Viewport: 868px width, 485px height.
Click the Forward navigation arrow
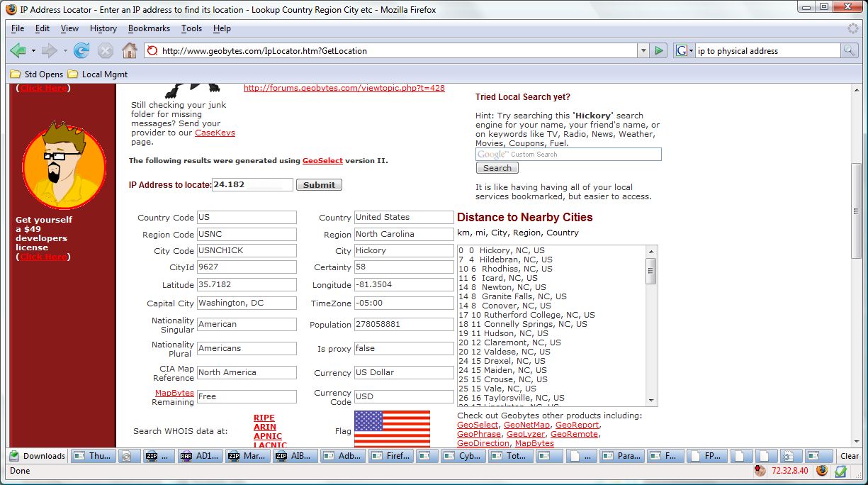pyautogui.click(x=49, y=50)
